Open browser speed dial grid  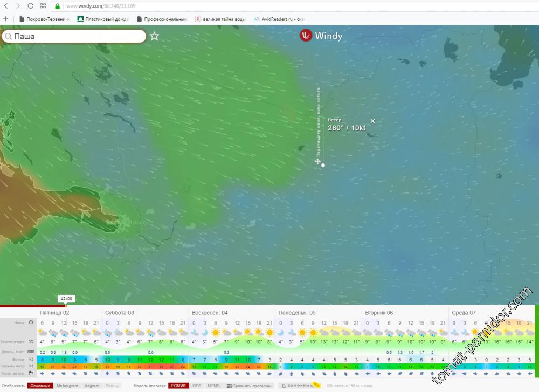pyautogui.click(x=43, y=6)
